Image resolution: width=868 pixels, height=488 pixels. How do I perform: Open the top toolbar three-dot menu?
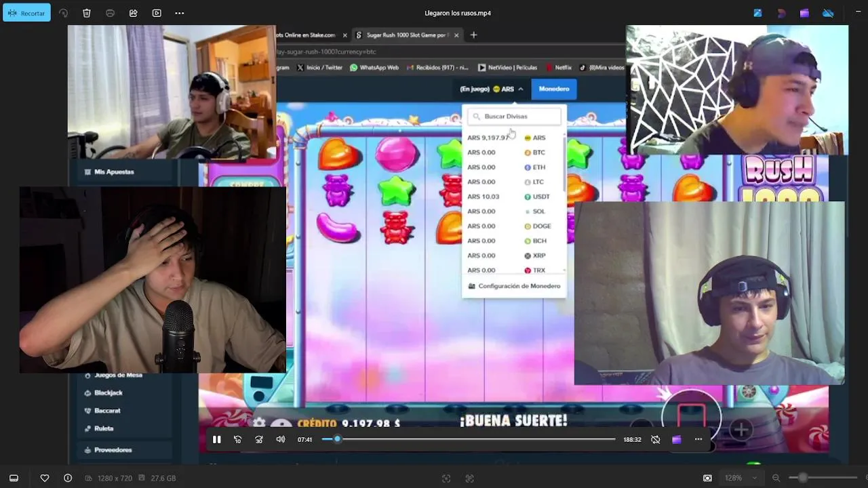180,13
